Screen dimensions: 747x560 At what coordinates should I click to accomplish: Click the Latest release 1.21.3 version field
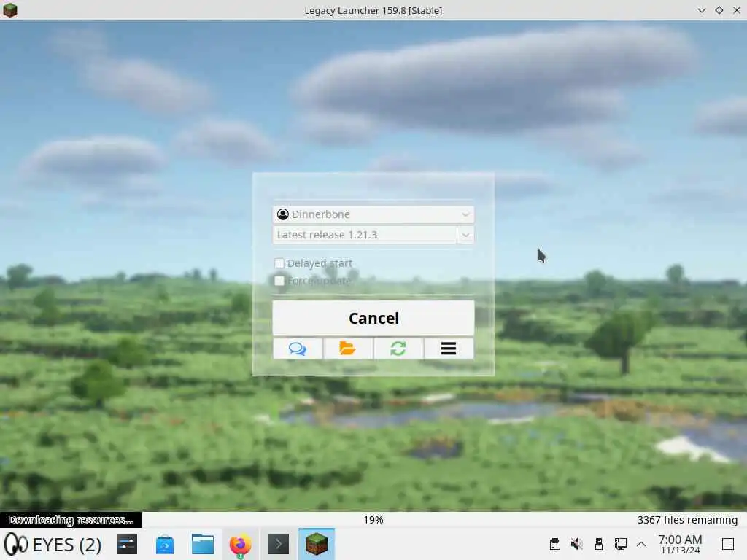(365, 235)
